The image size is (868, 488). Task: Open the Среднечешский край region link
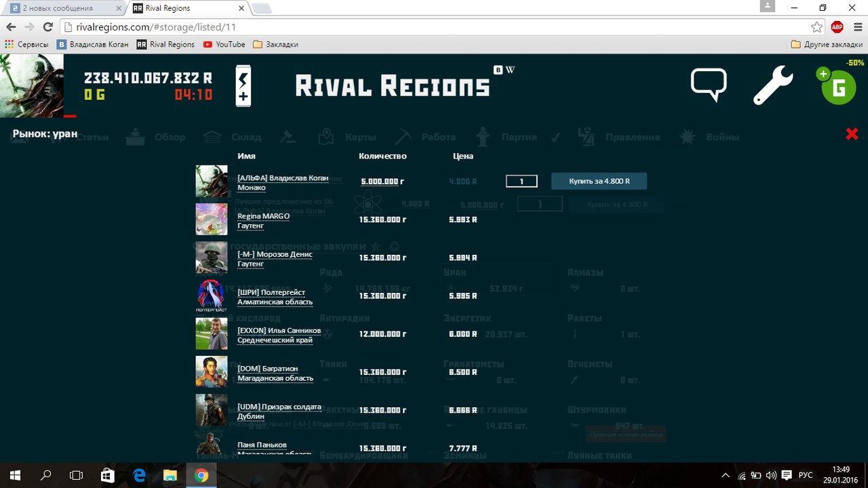point(275,340)
